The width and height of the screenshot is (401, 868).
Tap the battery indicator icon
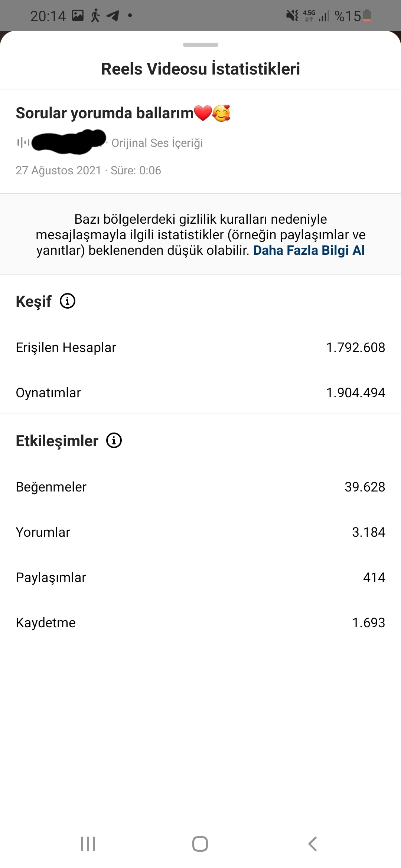coord(367,16)
